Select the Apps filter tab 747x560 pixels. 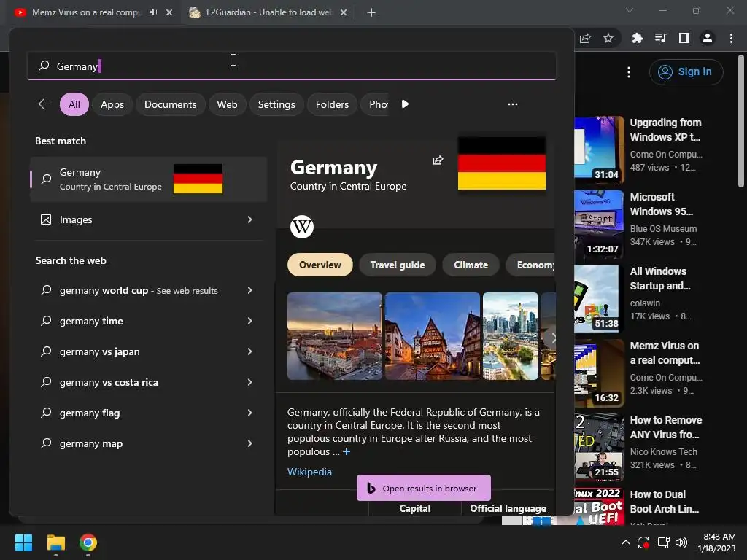coord(112,104)
